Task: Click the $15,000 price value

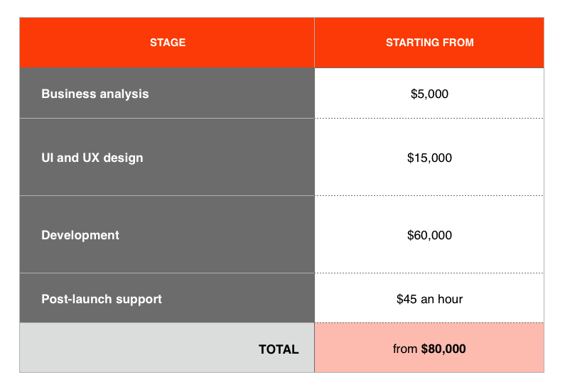Action: 429,158
